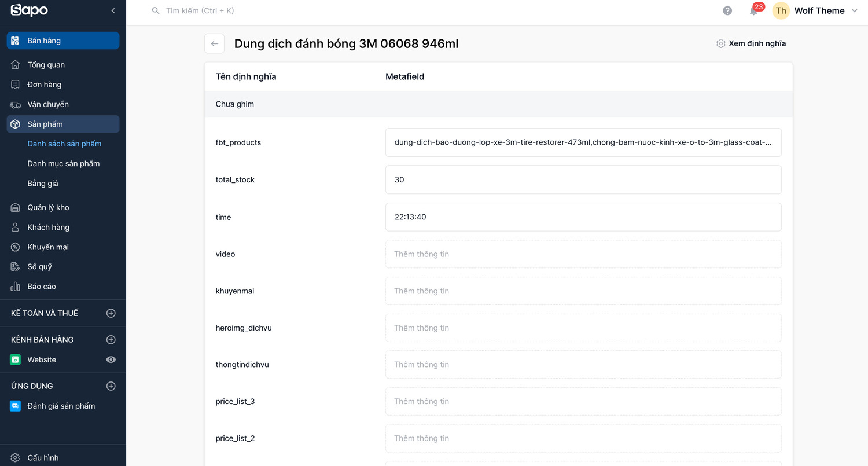Click the Quản lý kho warehouse icon
This screenshot has height=466, width=868.
(16, 207)
